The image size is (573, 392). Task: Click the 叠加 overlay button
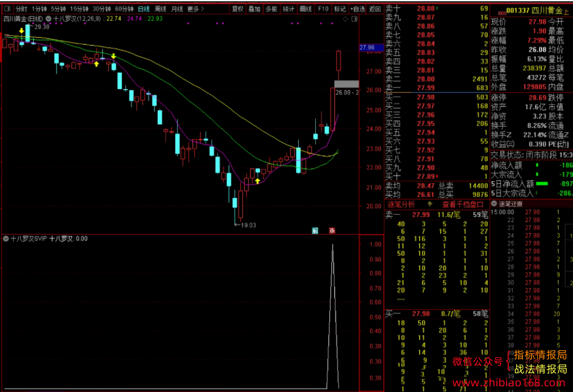point(254,9)
